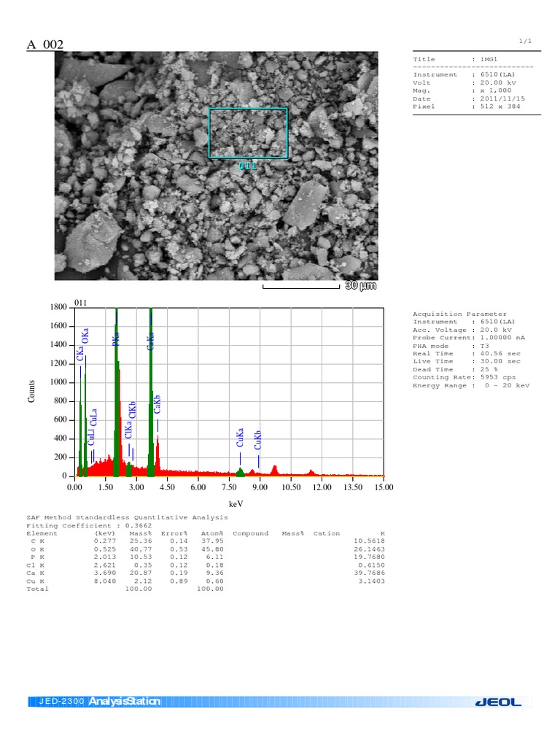
Task: Click the 30 µm scale bar label
Action: pyautogui.click(x=360, y=285)
